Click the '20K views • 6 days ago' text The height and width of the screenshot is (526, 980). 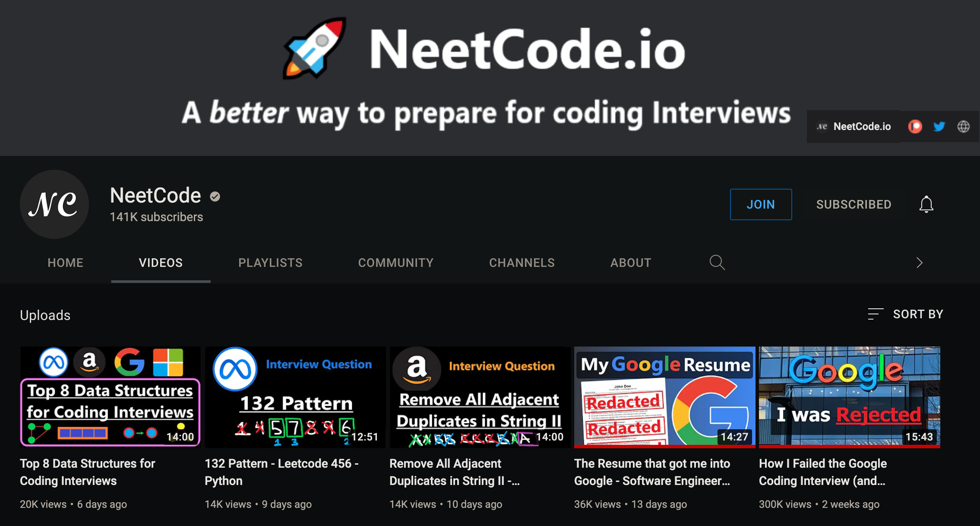point(73,504)
